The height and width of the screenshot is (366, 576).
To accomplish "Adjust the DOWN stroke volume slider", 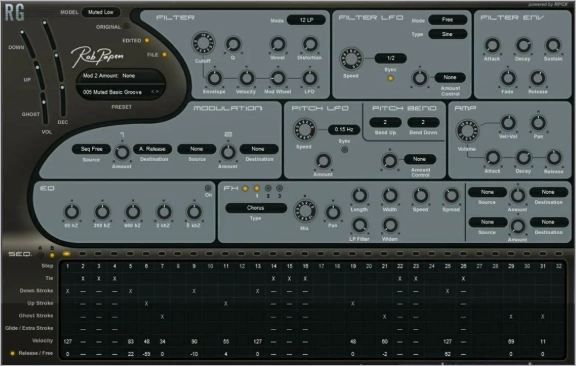I will tap(28, 44).
